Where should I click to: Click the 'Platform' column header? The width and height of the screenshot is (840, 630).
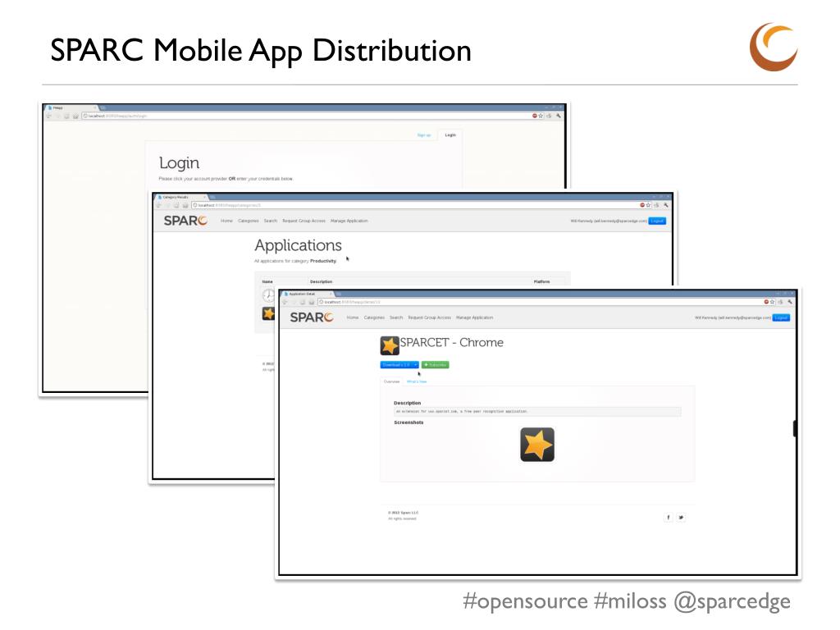pos(541,282)
